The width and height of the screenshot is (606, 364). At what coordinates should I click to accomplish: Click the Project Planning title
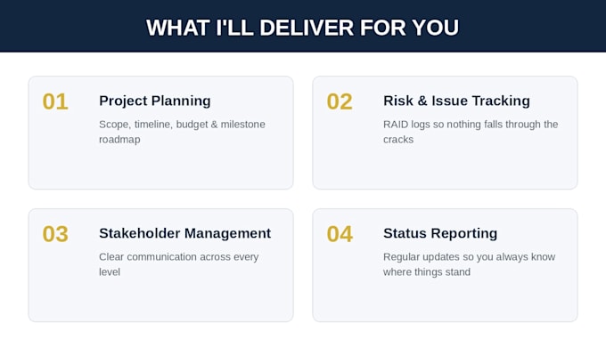click(154, 101)
